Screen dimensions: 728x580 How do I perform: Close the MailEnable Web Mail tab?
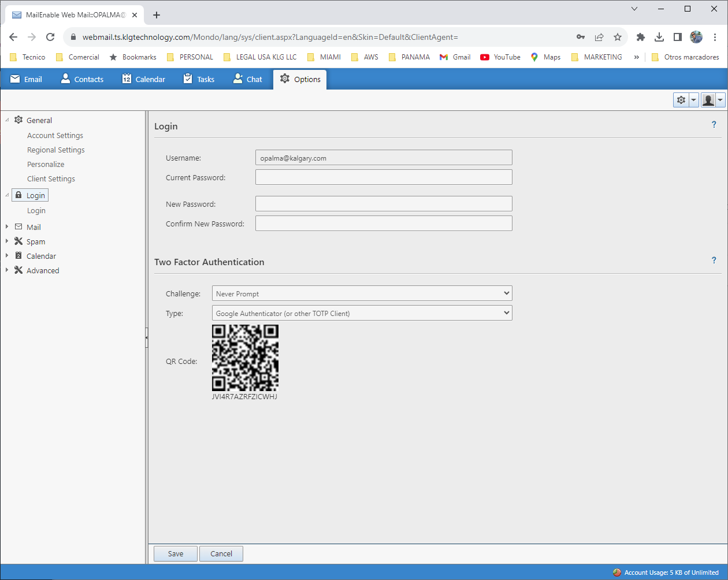tap(135, 15)
